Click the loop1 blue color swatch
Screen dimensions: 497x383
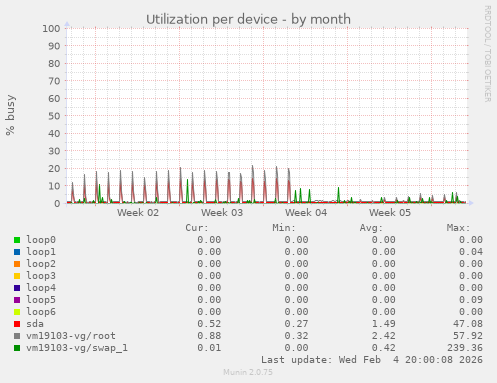(x=17, y=252)
